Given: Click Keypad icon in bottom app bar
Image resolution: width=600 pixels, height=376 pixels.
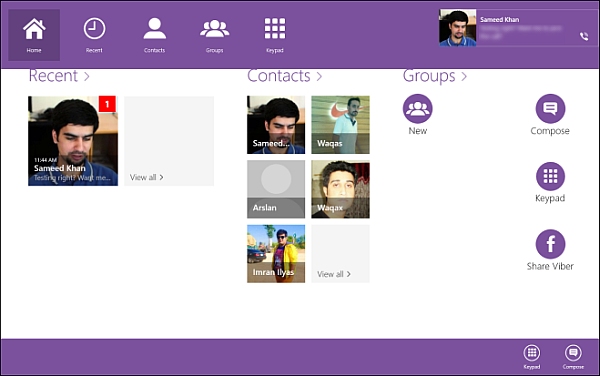Looking at the screenshot, I should click(x=532, y=353).
